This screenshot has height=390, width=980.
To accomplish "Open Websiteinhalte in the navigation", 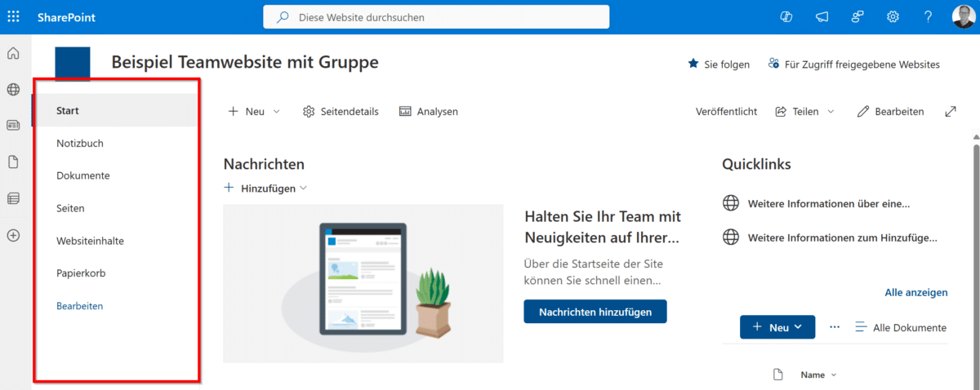I will pyautogui.click(x=90, y=241).
